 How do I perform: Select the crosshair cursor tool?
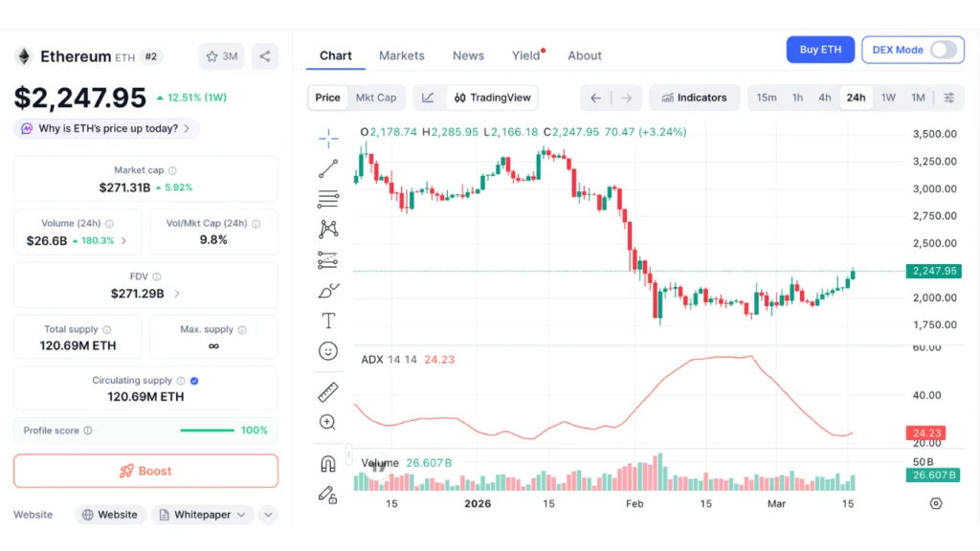click(x=328, y=138)
